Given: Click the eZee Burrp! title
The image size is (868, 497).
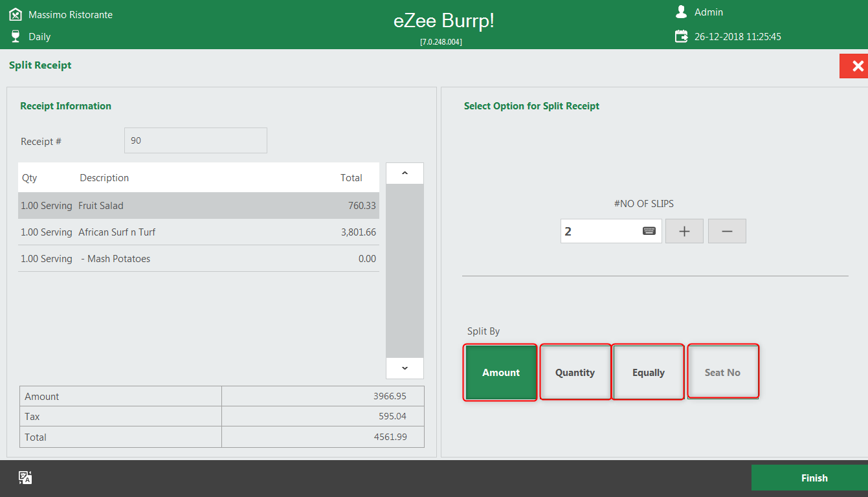Looking at the screenshot, I should coord(444,21).
